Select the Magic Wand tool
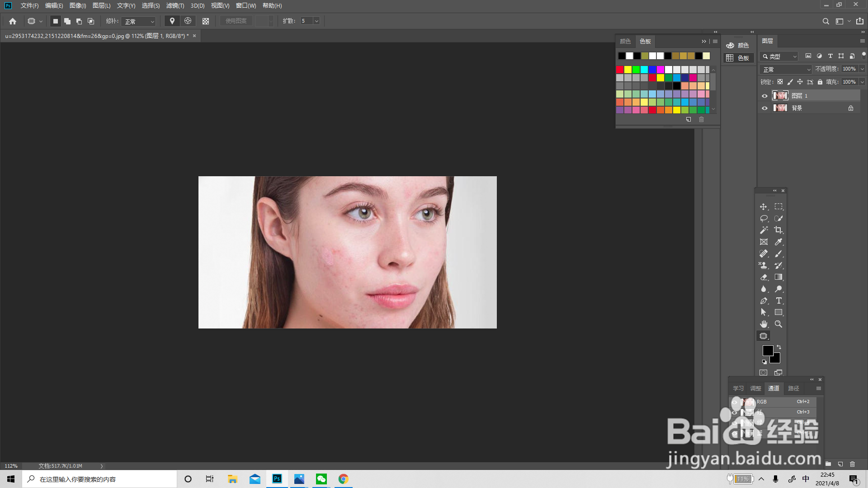The height and width of the screenshot is (488, 868). pyautogui.click(x=764, y=230)
